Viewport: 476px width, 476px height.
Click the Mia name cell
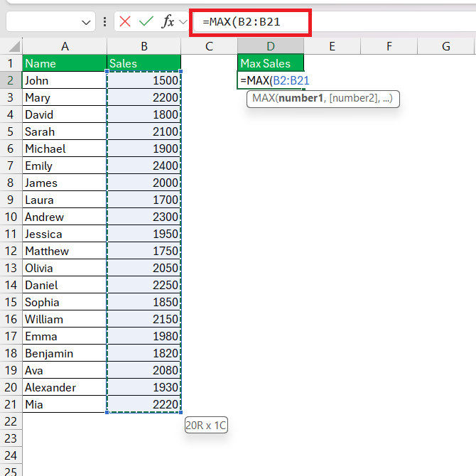(x=65, y=404)
